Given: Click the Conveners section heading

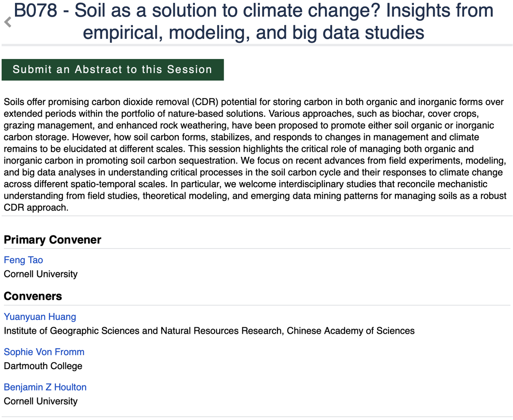Looking at the screenshot, I should (33, 296).
